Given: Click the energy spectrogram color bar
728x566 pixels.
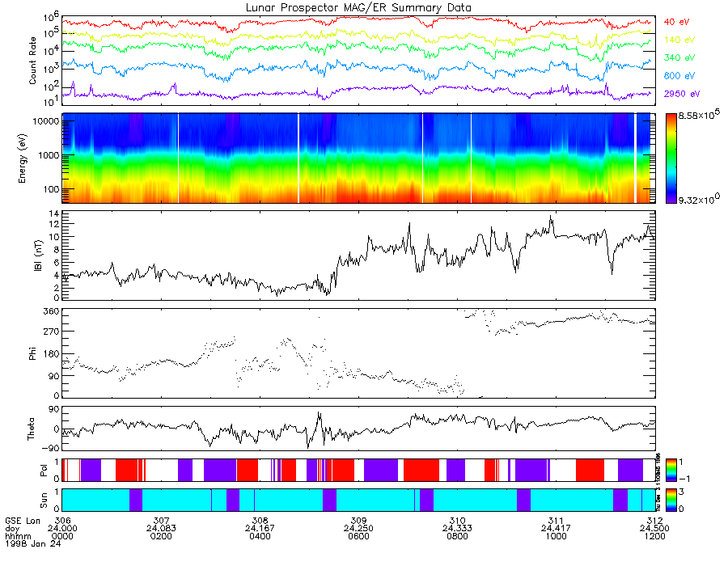Looking at the screenshot, I should (x=671, y=158).
